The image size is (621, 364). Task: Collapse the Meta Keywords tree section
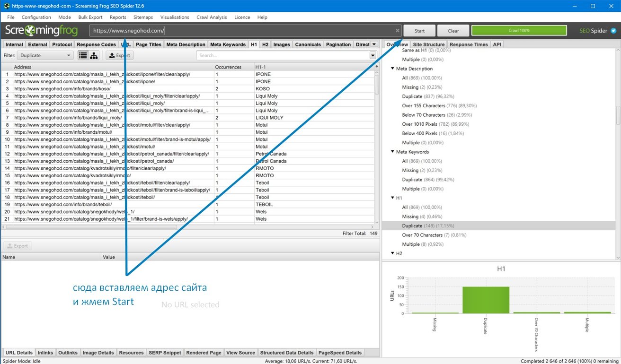pyautogui.click(x=392, y=152)
